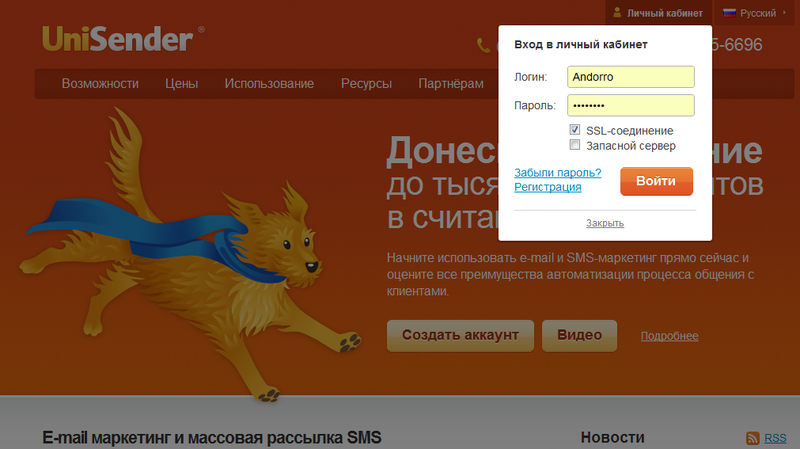800x449 pixels.
Task: Open the Русский language dropdown
Action: click(x=755, y=13)
